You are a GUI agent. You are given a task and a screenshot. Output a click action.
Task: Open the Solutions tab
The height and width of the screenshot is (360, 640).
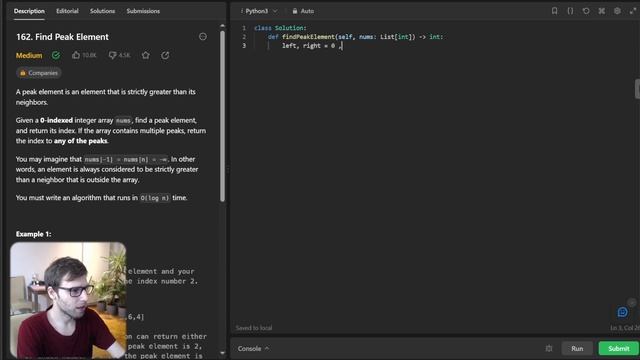pos(102,11)
